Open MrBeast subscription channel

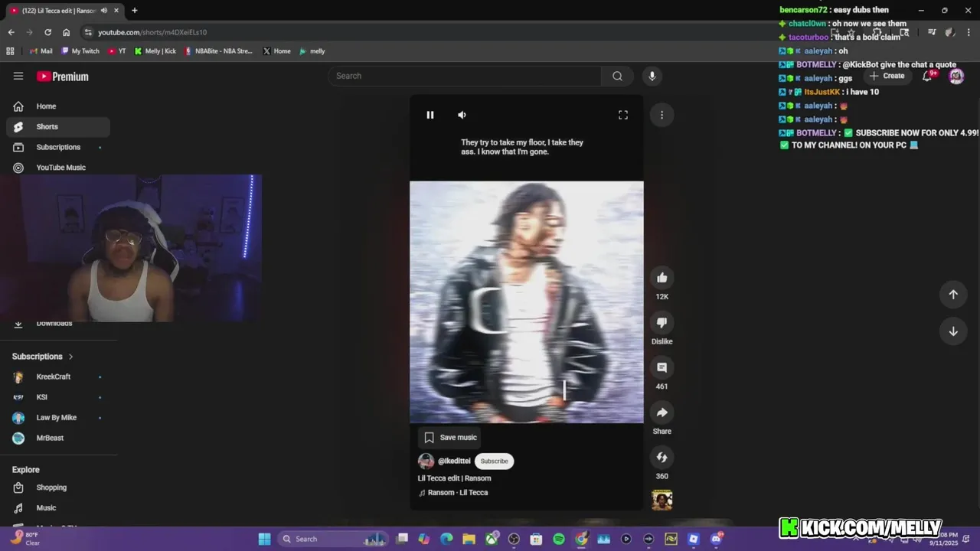(x=58, y=439)
